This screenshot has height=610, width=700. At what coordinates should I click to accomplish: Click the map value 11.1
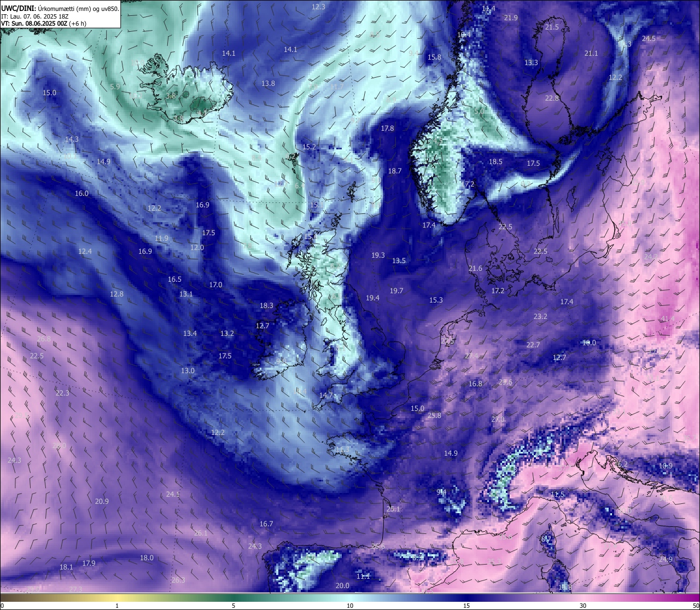tap(363, 576)
